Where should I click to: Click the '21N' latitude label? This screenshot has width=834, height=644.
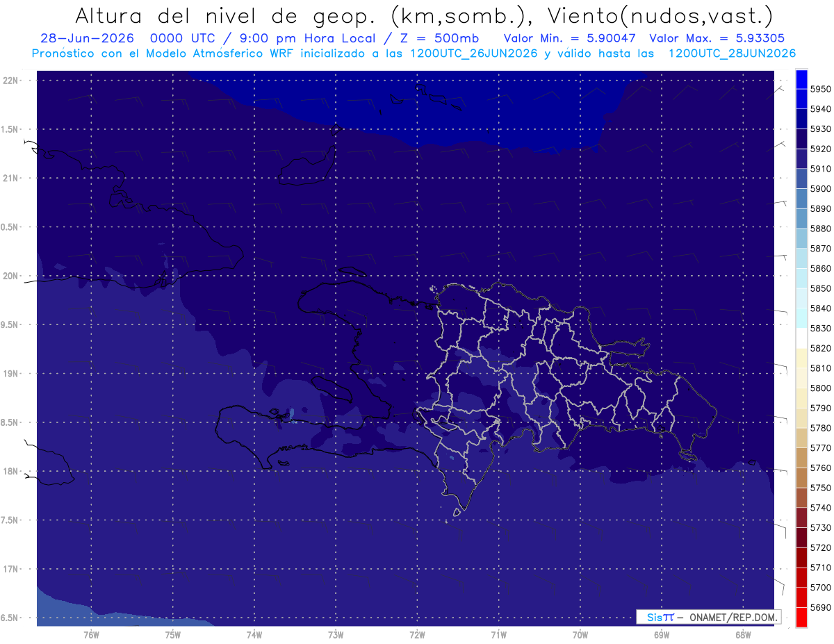point(10,179)
